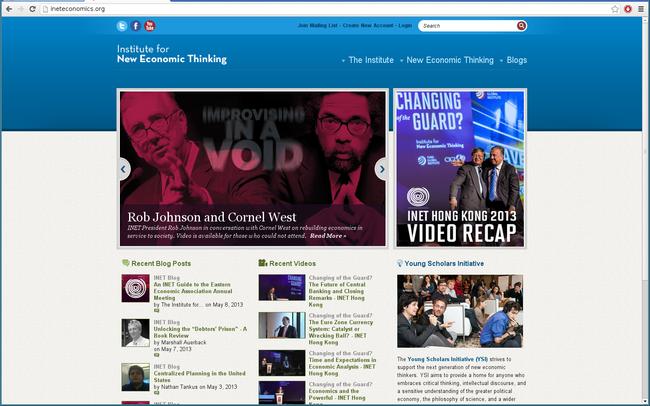Click the Recent Videos camera icon
This screenshot has height=406, width=650.
[x=263, y=263]
